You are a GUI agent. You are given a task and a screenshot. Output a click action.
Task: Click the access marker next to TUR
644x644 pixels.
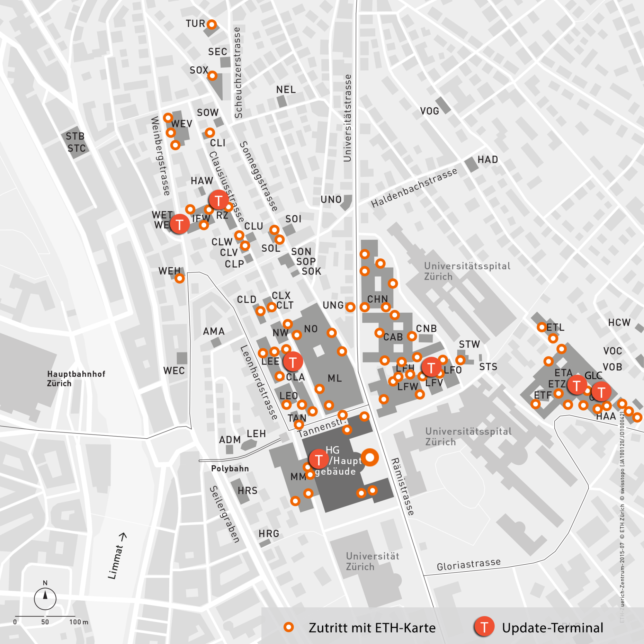(x=212, y=24)
